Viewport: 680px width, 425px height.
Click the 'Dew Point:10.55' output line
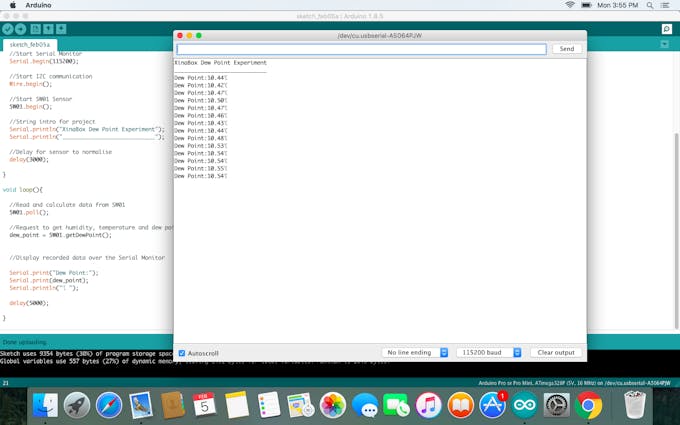[200, 168]
